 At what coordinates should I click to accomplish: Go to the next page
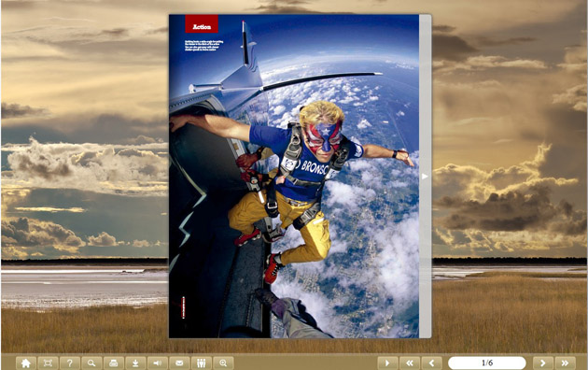click(x=542, y=363)
